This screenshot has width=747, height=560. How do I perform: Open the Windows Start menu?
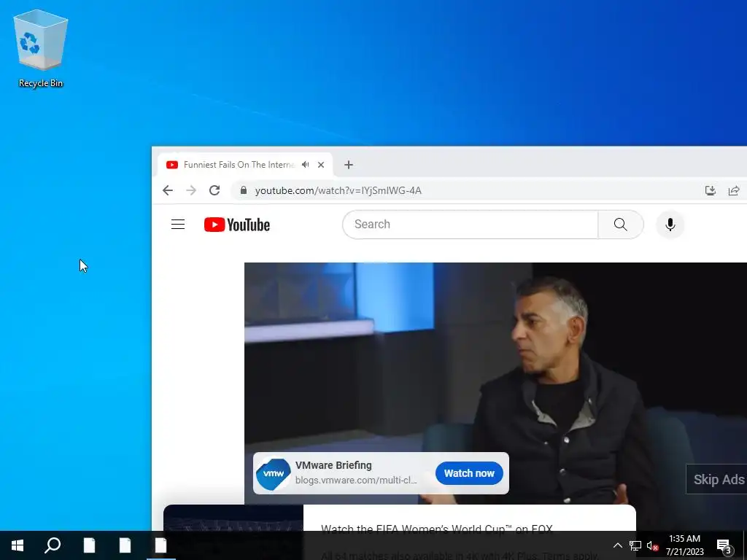18,545
